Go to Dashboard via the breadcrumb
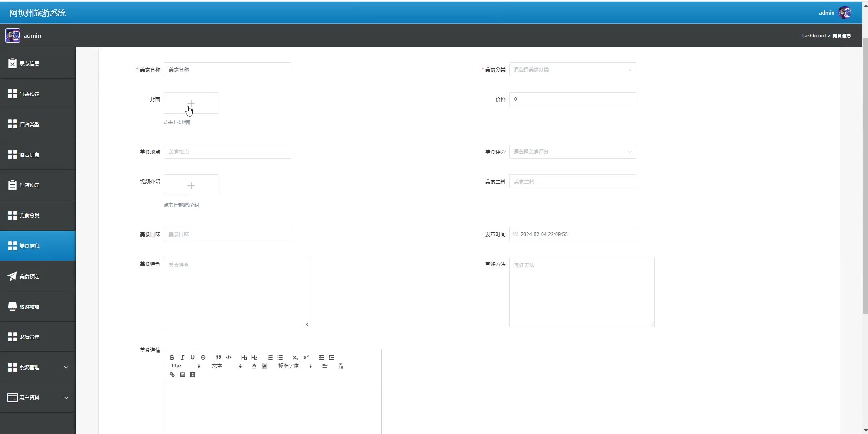 (813, 35)
